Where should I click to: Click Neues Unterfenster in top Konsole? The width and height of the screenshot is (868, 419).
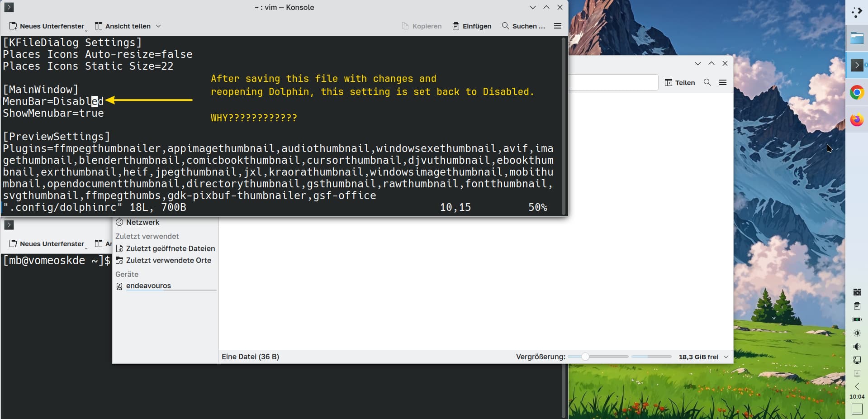pos(47,26)
